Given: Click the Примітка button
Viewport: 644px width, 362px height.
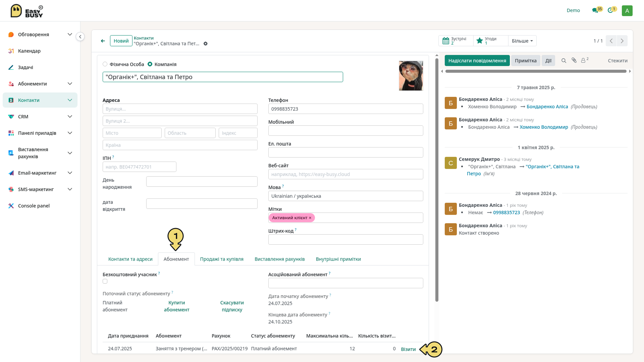Looking at the screenshot, I should pyautogui.click(x=526, y=61).
